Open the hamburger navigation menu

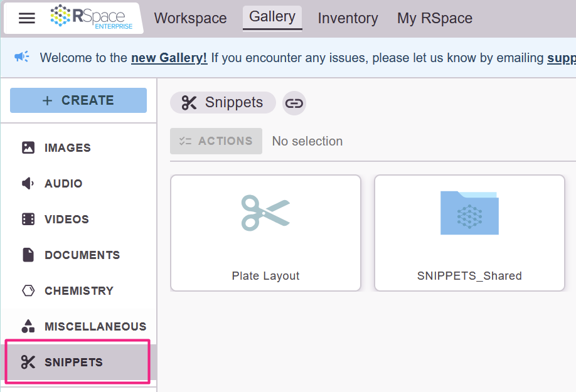pyautogui.click(x=27, y=18)
